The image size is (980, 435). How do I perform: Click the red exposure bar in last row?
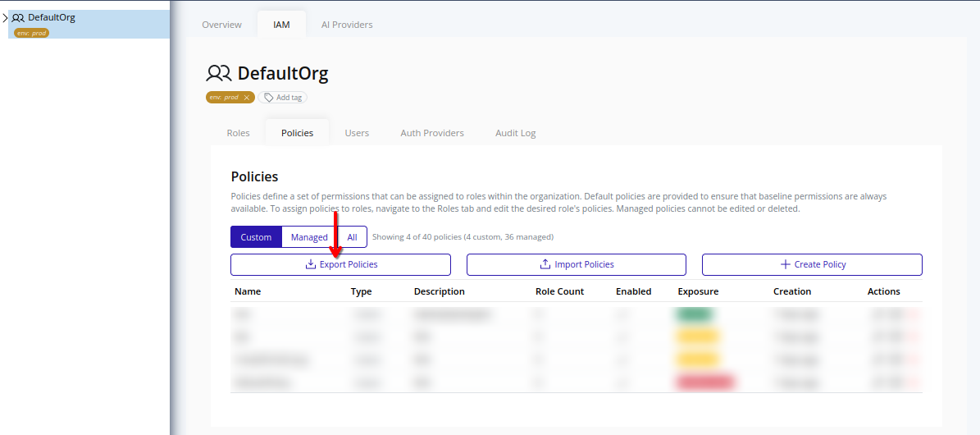(704, 382)
